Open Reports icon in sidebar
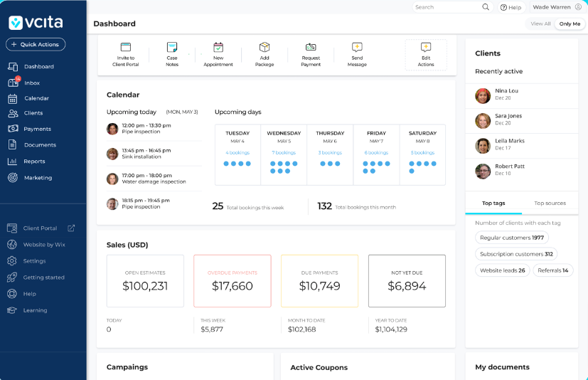 point(12,161)
